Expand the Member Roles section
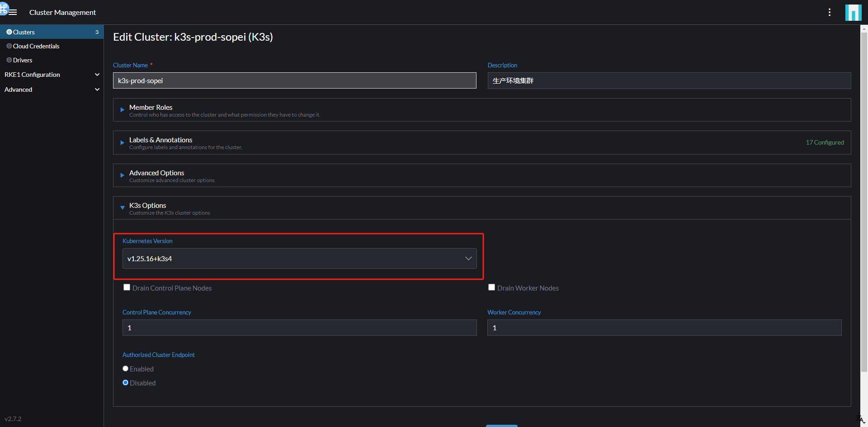Screen dimensions: 868x427 pos(482,110)
